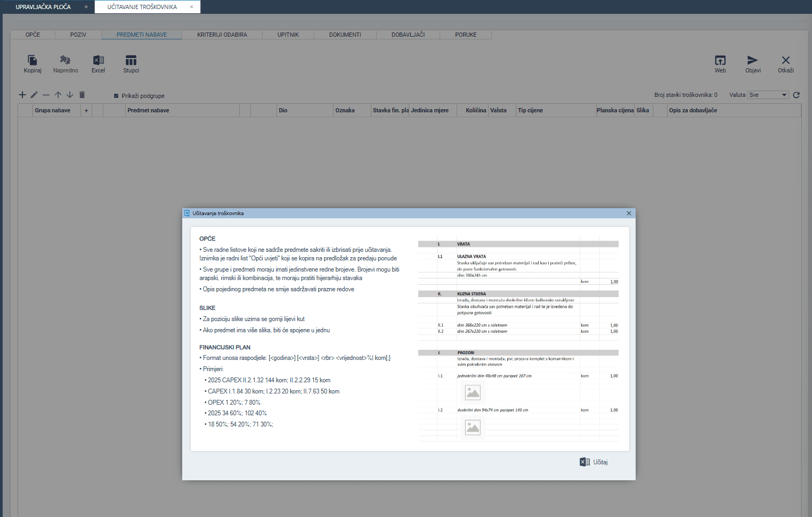Click the pencil edit icon
The height and width of the screenshot is (517, 812).
34,95
